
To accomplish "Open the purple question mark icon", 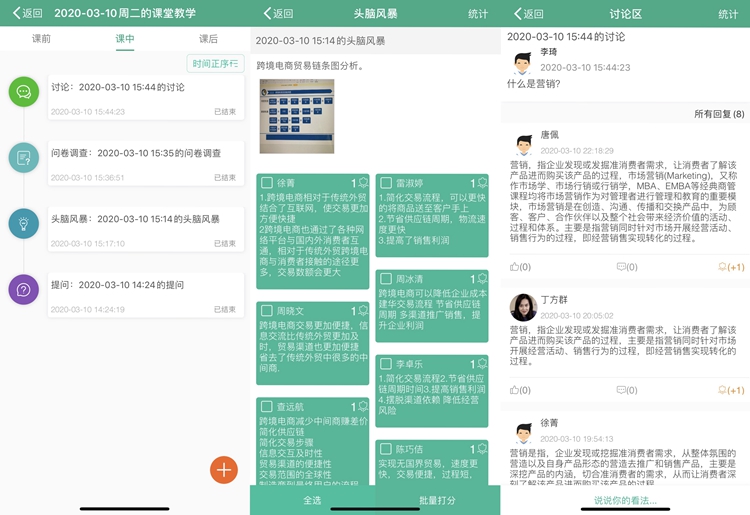I will (x=24, y=289).
